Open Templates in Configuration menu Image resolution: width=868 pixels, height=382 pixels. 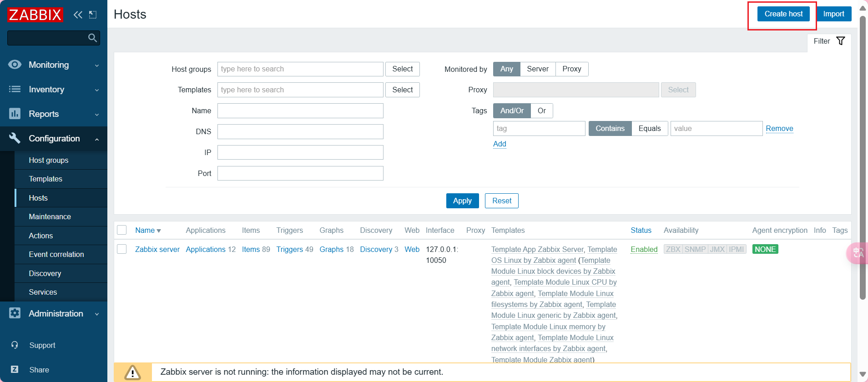pyautogui.click(x=45, y=179)
